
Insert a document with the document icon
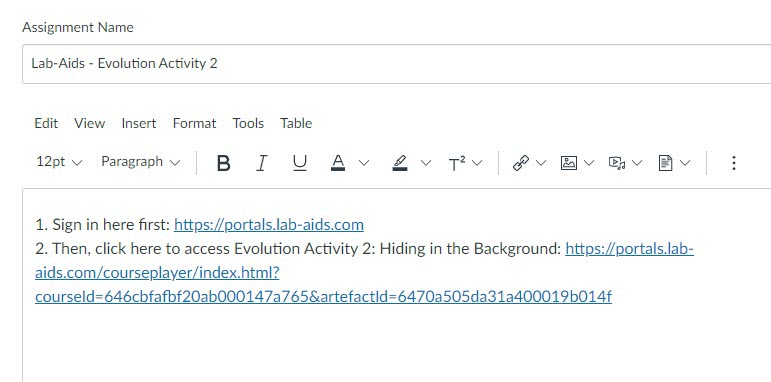(x=665, y=163)
